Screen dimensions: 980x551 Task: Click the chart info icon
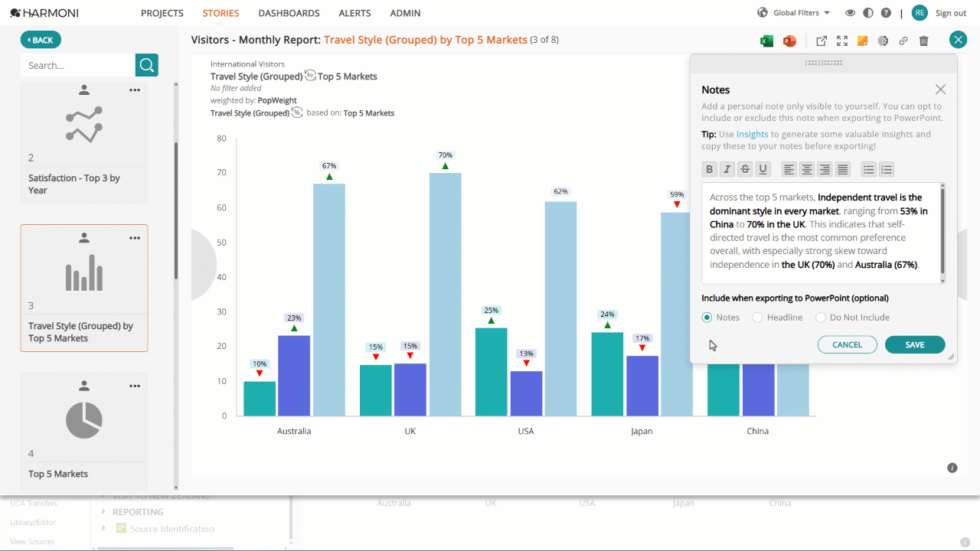click(x=952, y=468)
